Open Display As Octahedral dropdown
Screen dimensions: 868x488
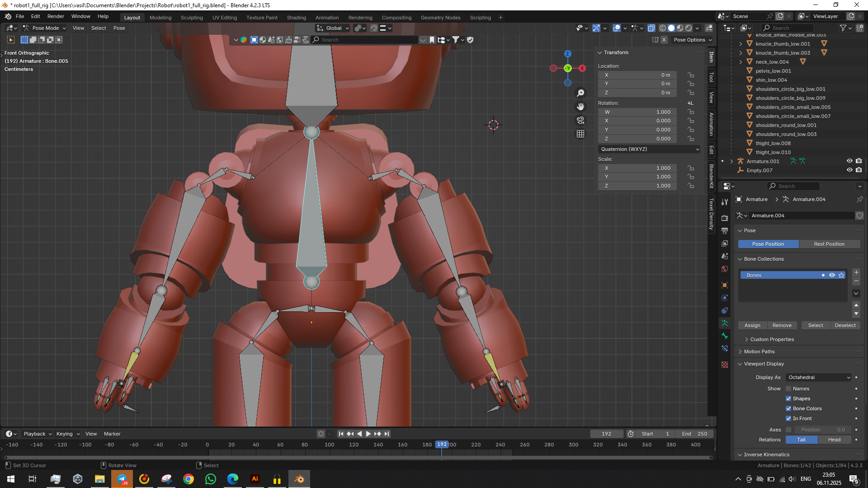point(819,377)
